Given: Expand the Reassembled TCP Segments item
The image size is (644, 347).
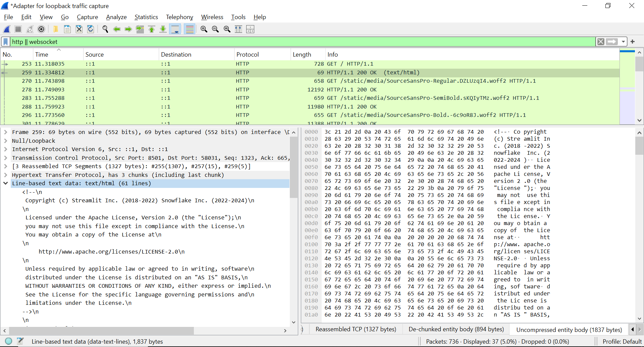Looking at the screenshot, I should (6, 166).
